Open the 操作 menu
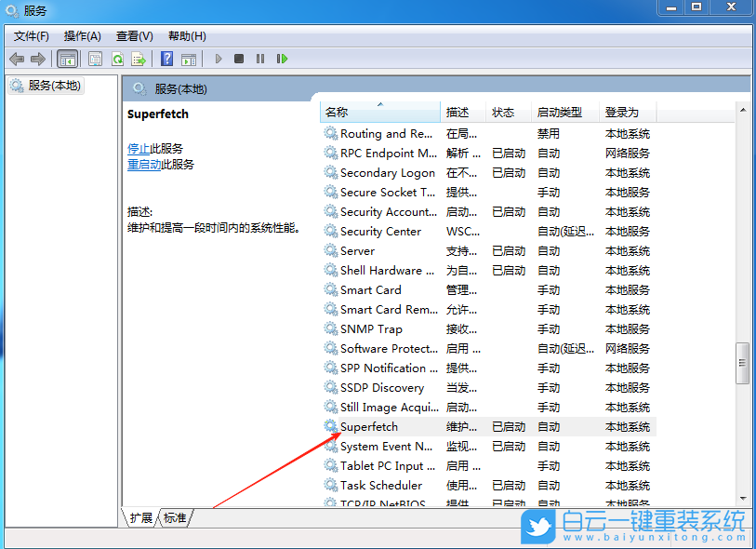This screenshot has height=549, width=756. pyautogui.click(x=82, y=36)
